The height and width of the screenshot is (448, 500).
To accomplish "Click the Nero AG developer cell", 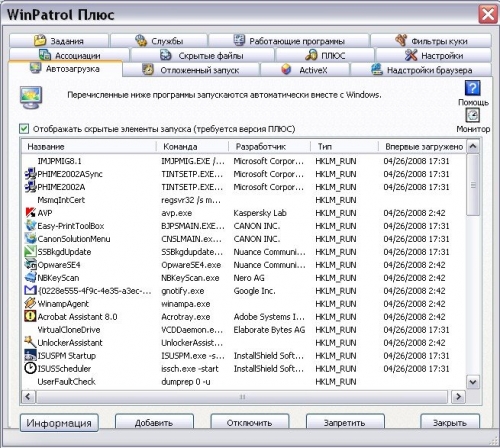I will 249,277.
